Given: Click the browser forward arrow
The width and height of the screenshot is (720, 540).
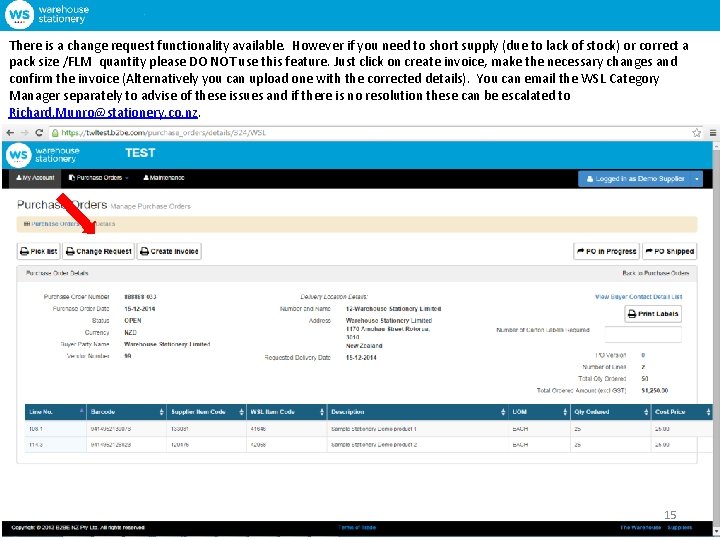Looking at the screenshot, I should [24, 133].
